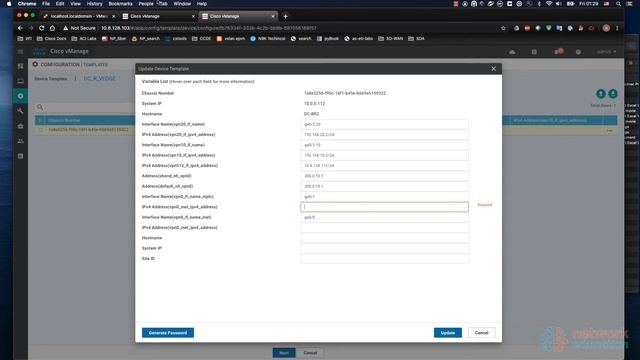640x360 pixels.
Task: Tick the checkbox for the 1a8a5238 chassis row
Action: pyautogui.click(x=40, y=130)
